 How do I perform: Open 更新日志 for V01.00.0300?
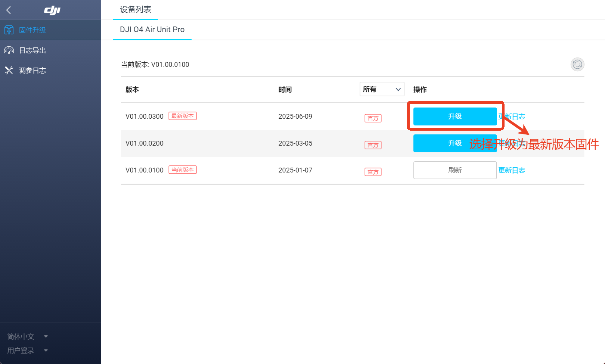point(515,116)
